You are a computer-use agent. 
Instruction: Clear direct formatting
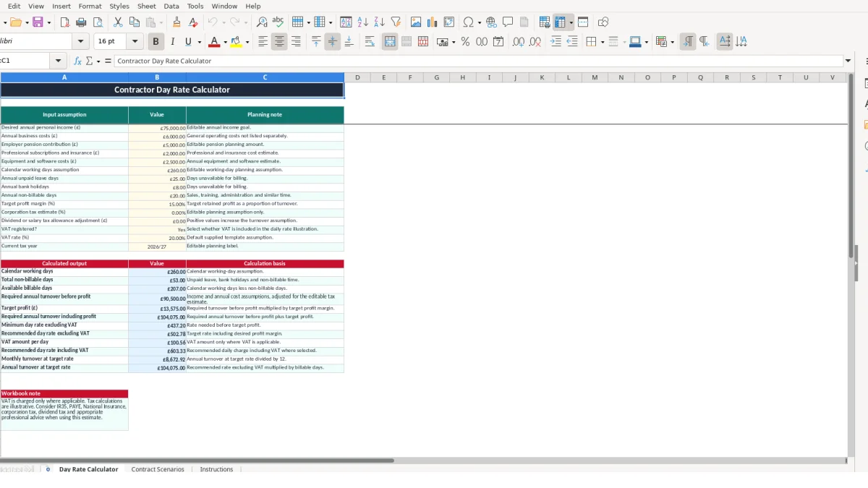pyautogui.click(x=192, y=22)
